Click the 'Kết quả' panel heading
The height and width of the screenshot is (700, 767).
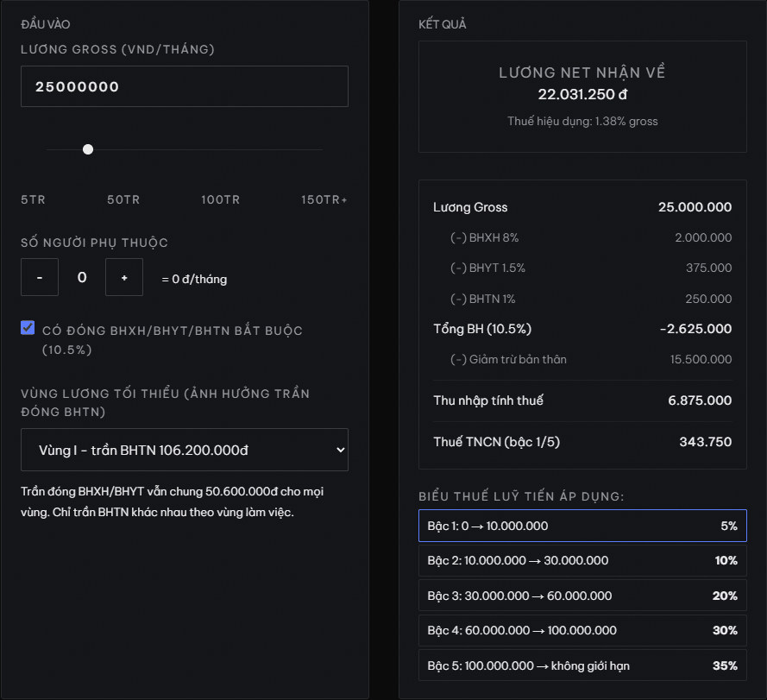(443, 24)
